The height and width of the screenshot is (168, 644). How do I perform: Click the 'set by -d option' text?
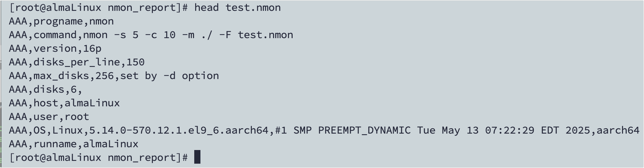[170, 76]
